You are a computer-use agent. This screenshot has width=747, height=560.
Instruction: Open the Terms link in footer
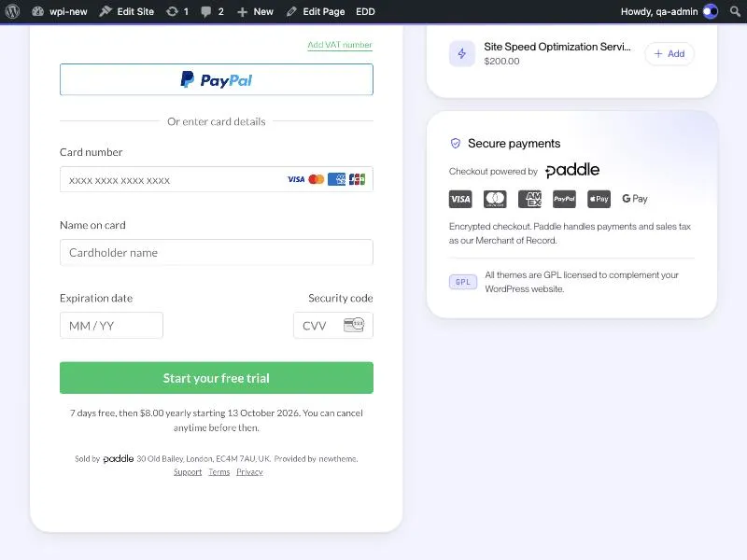click(219, 472)
